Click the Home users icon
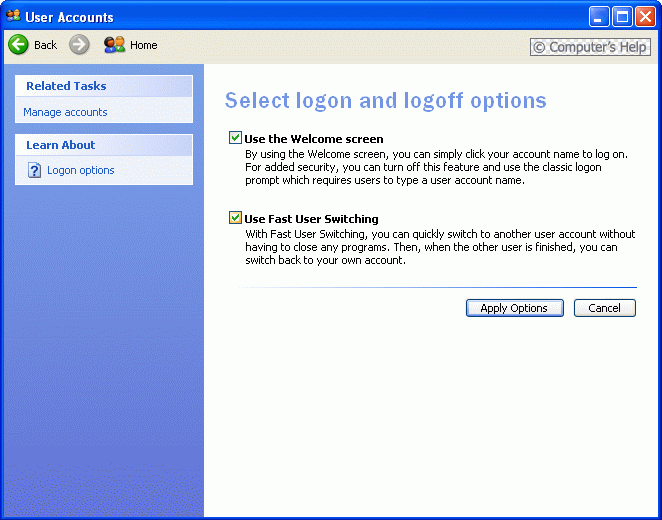Screen dimensions: 662x520 point(114,44)
